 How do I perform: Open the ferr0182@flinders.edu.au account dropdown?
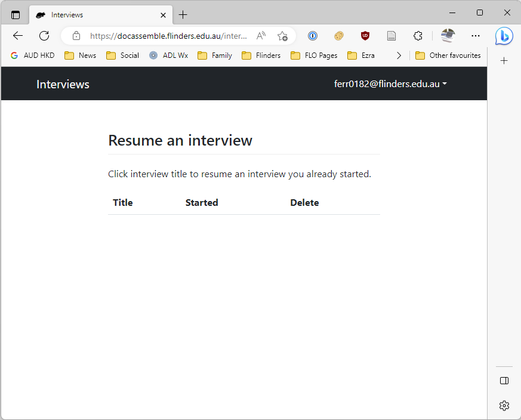click(390, 84)
